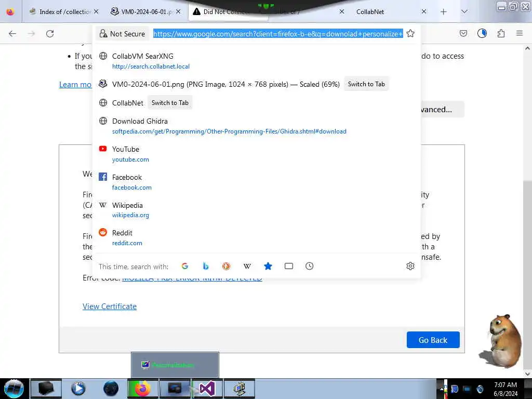
Task: Click the Go Back button
Action: tap(433, 340)
